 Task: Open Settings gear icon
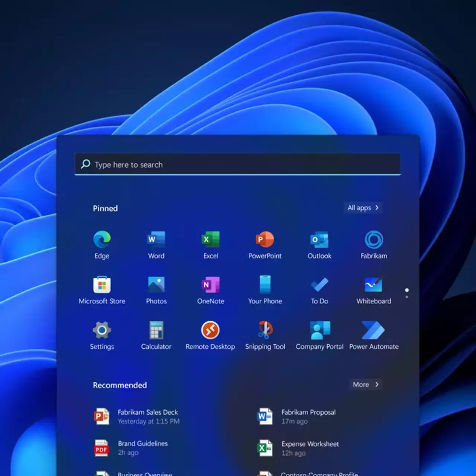(102, 335)
